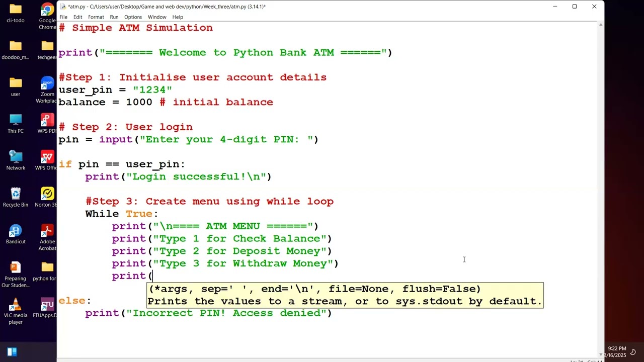Close the atm.py editor window

click(x=594, y=7)
